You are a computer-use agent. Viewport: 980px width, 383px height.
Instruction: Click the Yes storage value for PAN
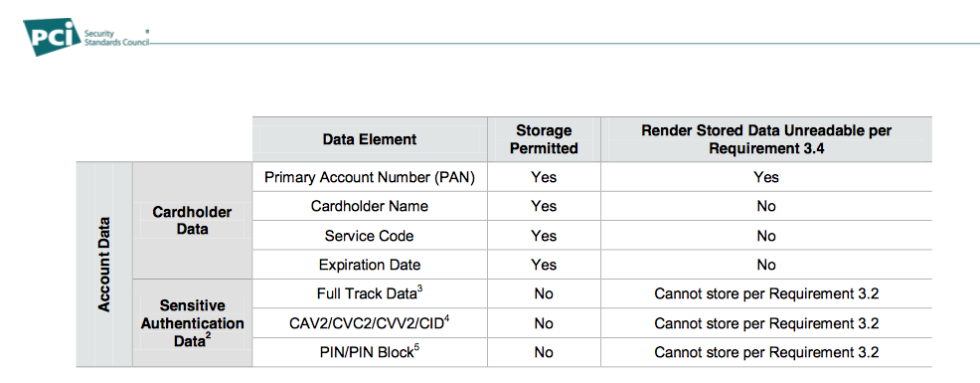pyautogui.click(x=544, y=177)
